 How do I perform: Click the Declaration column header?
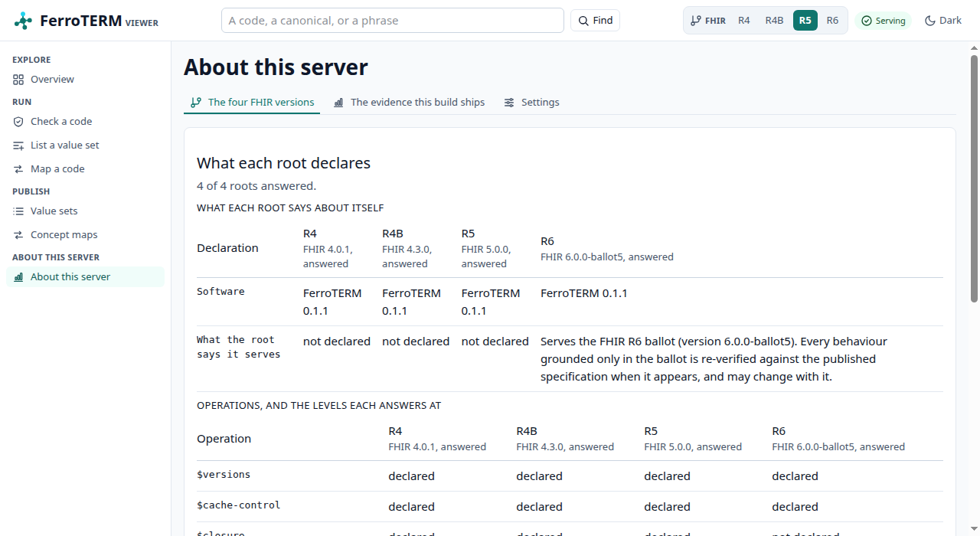pyautogui.click(x=227, y=248)
